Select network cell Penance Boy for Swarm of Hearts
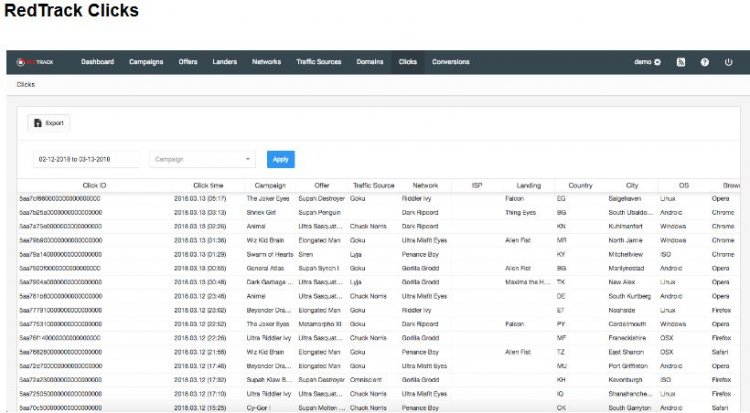The image size is (750, 413). [x=420, y=255]
